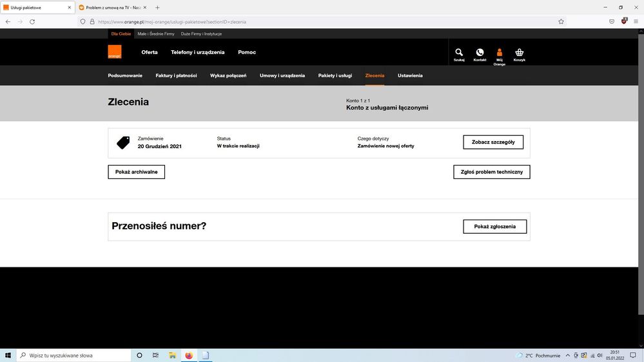This screenshot has height=362, width=644.
Task: Click Zobacz szczegóły button
Action: [x=493, y=142]
